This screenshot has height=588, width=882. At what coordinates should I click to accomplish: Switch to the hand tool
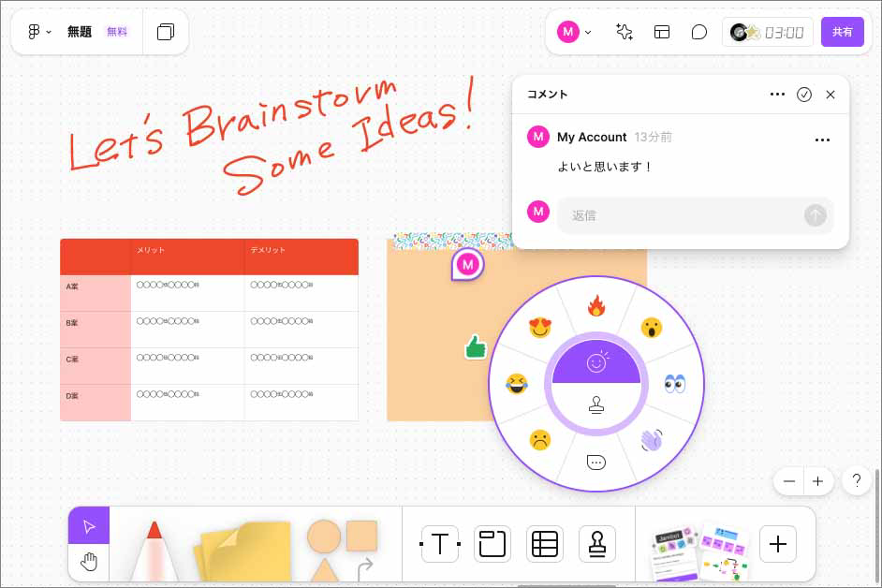89,562
